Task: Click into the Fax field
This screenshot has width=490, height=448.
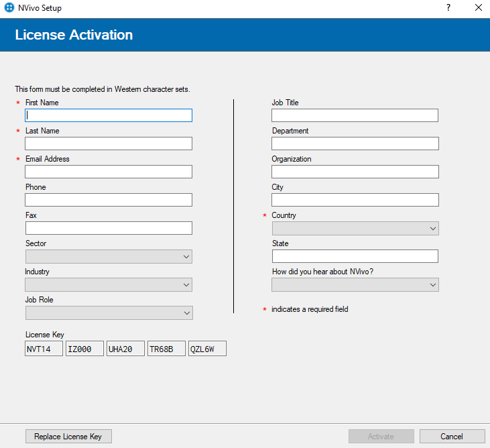Action: [109, 228]
